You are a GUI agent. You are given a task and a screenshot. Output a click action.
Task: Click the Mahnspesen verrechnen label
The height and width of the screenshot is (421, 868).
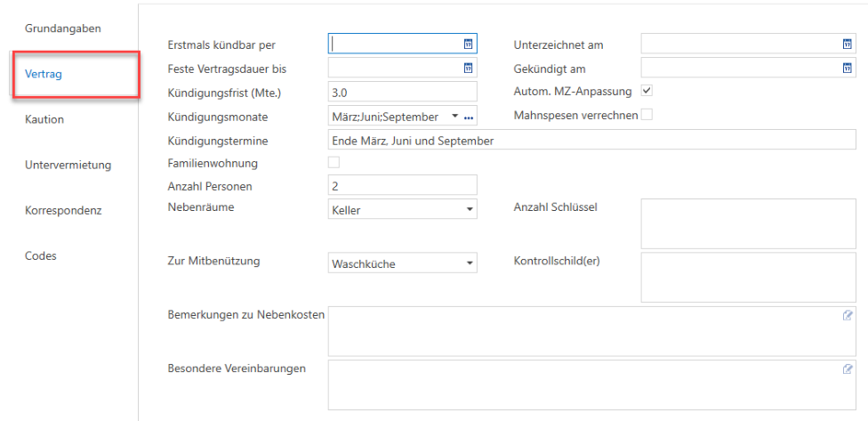tap(576, 115)
